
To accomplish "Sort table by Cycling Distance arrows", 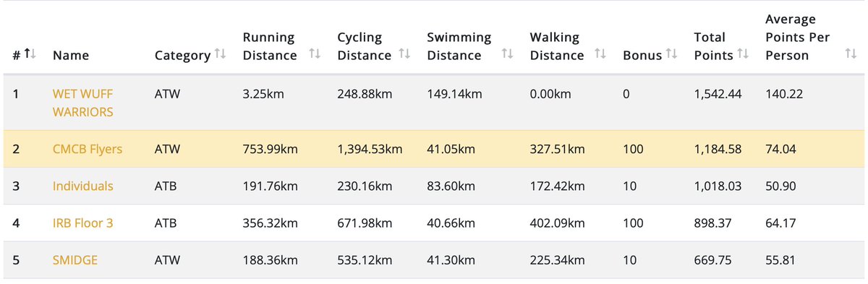I will point(404,55).
